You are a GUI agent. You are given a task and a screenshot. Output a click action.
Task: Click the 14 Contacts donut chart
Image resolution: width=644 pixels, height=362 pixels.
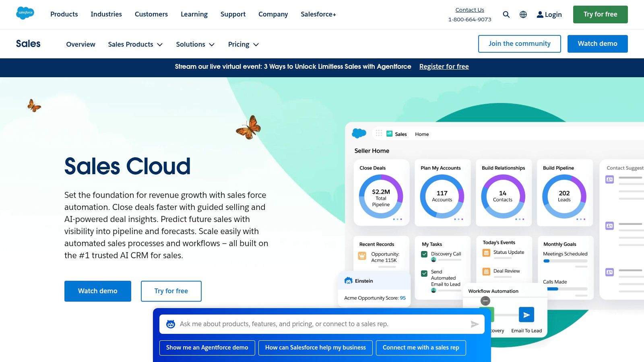(x=503, y=197)
